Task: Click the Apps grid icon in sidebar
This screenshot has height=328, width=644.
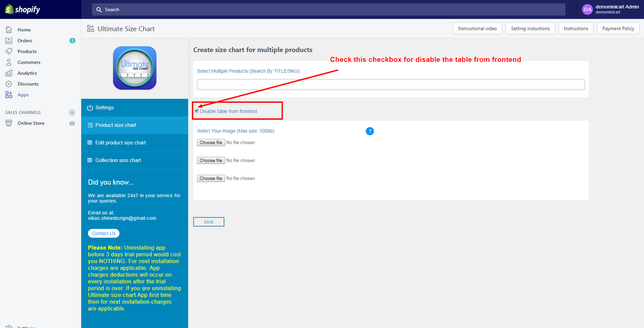Action: tap(9, 94)
